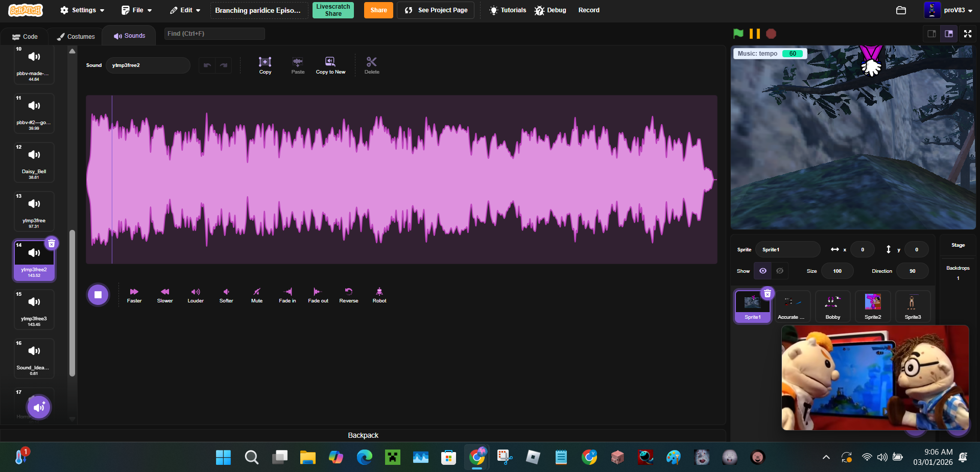Open the folder icon in menu bar
This screenshot has height=472, width=980.
click(x=901, y=10)
